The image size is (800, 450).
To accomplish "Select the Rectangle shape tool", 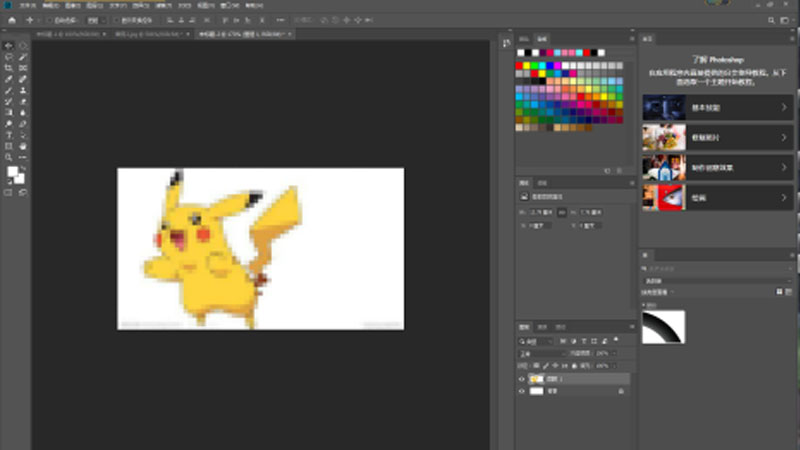I will [9, 146].
